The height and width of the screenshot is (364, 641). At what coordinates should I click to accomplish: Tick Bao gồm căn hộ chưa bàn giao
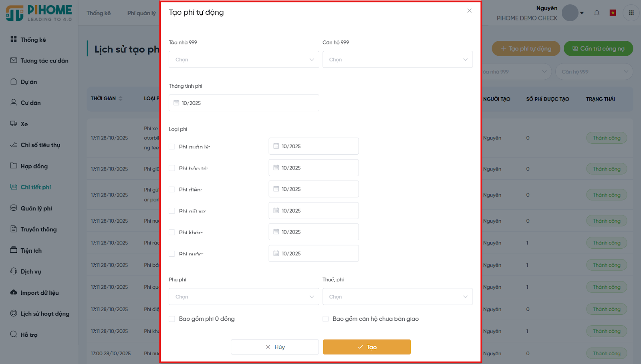pyautogui.click(x=326, y=319)
